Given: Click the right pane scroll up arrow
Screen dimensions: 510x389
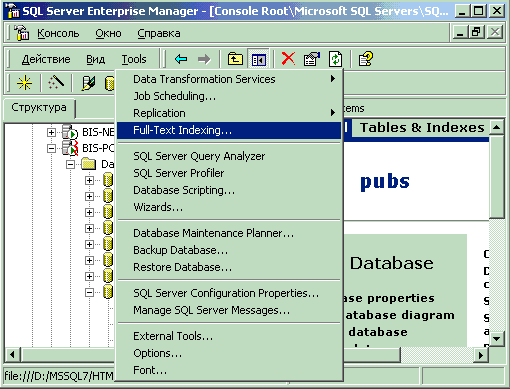Looking at the screenshot, I should pyautogui.click(x=497, y=127).
